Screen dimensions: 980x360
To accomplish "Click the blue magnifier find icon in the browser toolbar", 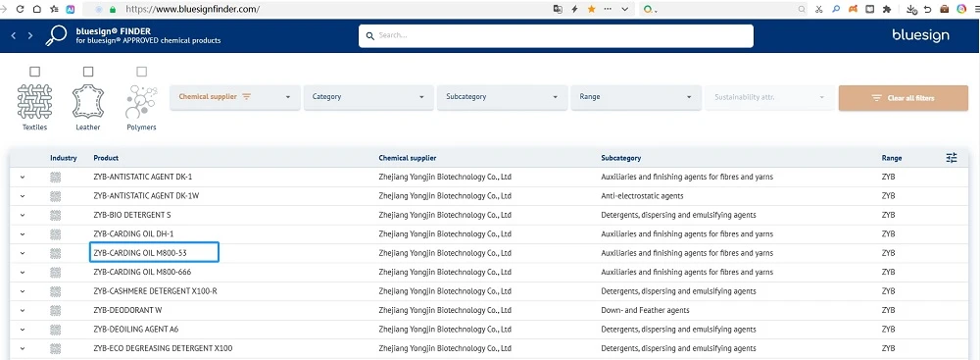I will (x=836, y=10).
